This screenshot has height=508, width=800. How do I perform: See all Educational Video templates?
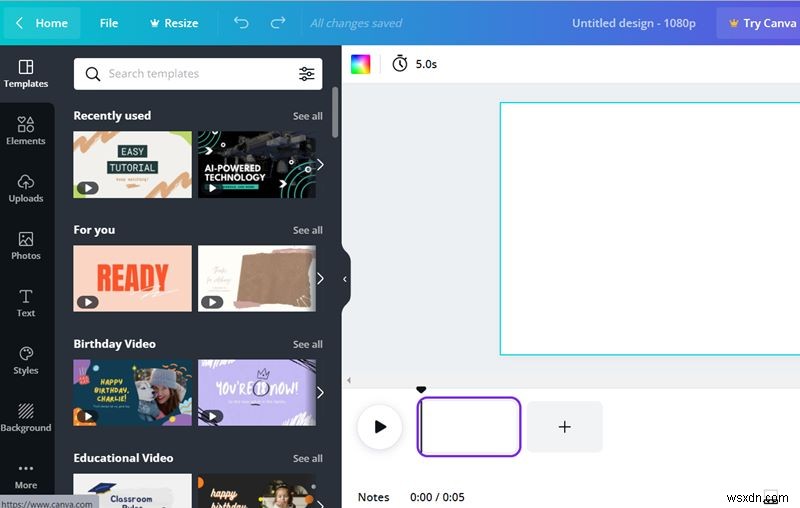(308, 459)
